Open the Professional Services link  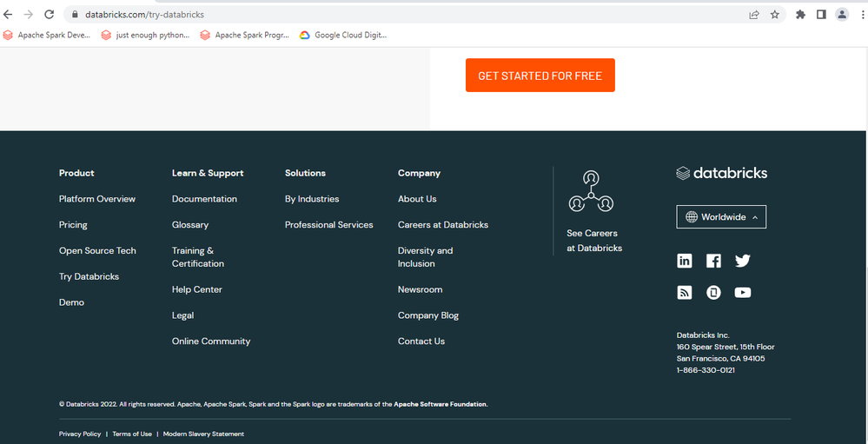[x=328, y=225]
